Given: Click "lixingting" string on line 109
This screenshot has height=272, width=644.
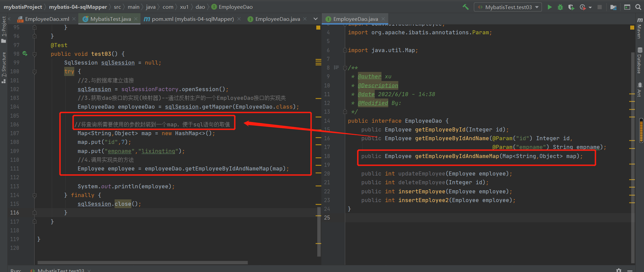Looking at the screenshot, I should pyautogui.click(x=158, y=151).
